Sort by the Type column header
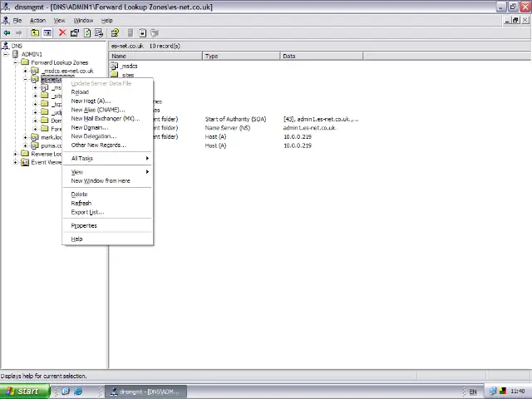Screen dimensions: 532x399 point(241,56)
